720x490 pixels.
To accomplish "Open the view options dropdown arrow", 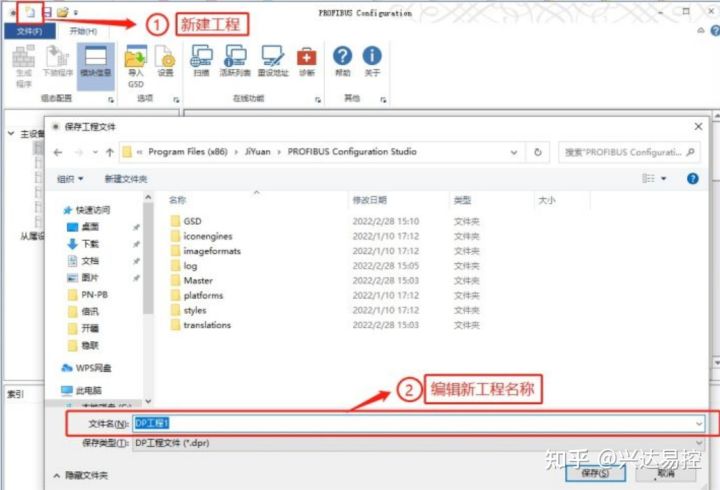I will [x=664, y=179].
